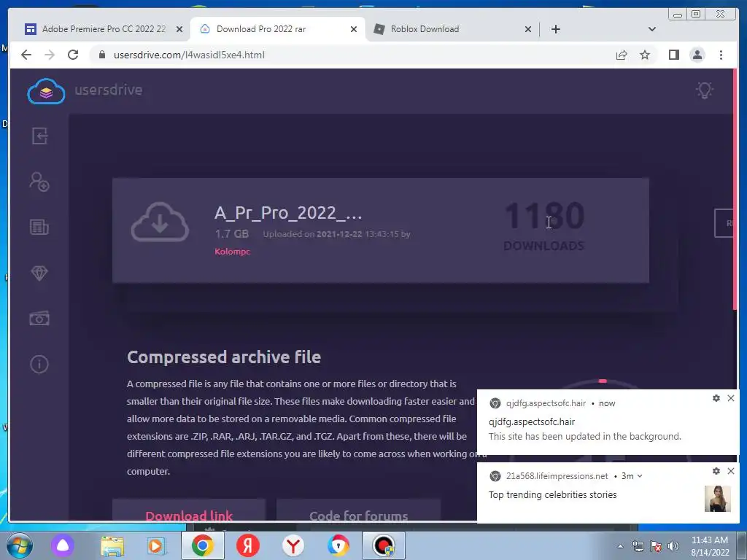Image resolution: width=747 pixels, height=560 pixels.
Task: Open the Chrome profile avatar
Action: (x=697, y=55)
